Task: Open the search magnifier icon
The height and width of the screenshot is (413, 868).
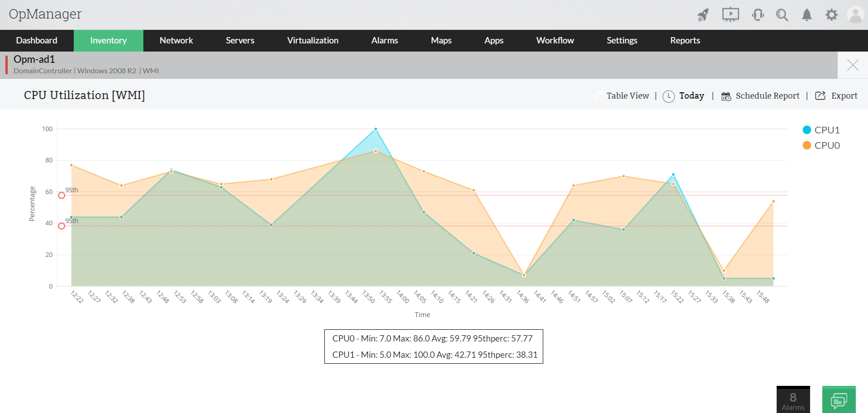Action: [x=782, y=15]
